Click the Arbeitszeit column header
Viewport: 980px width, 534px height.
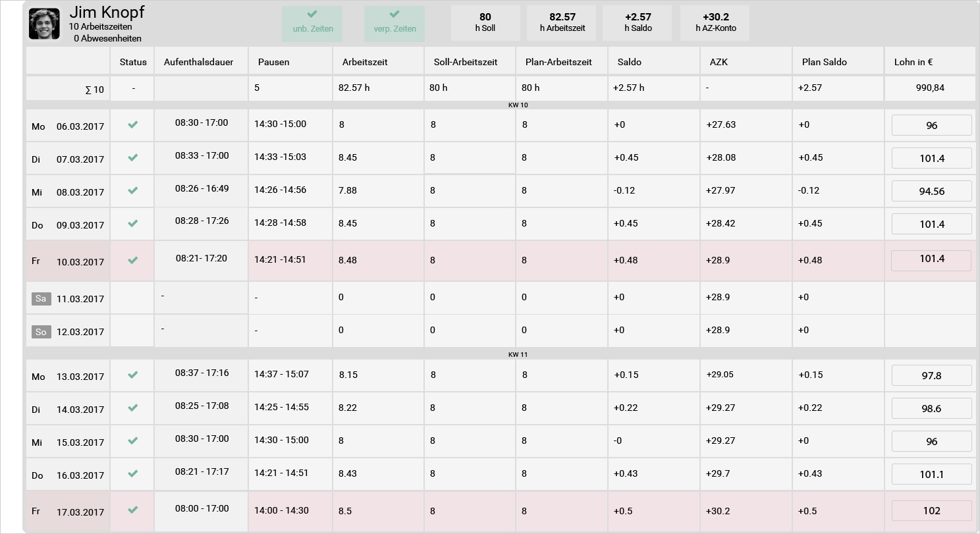pyautogui.click(x=365, y=62)
